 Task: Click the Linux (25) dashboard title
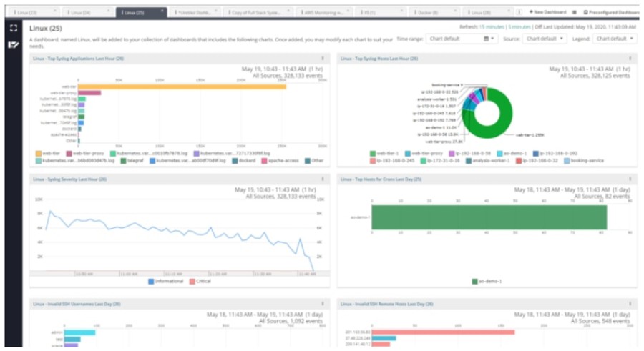46,29
